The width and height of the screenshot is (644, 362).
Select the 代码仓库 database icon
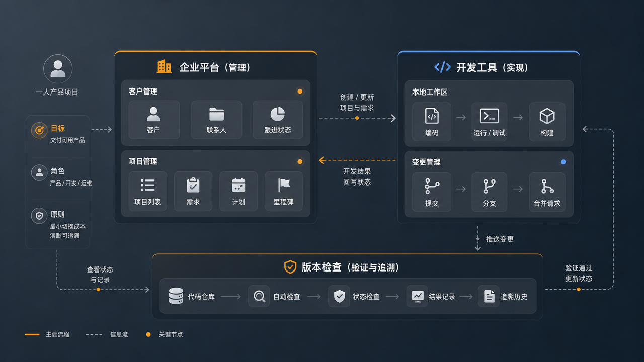coord(176,296)
